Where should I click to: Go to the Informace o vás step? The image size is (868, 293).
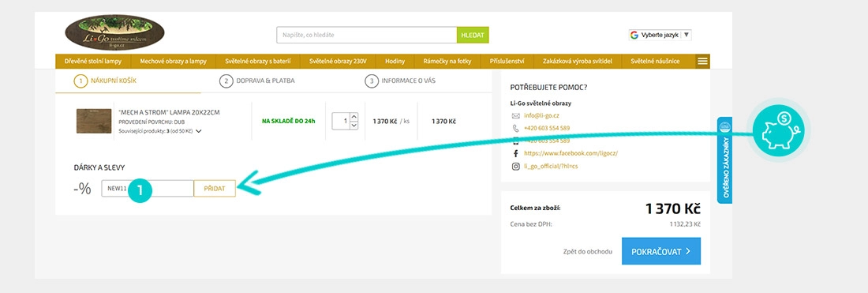pyautogui.click(x=400, y=81)
